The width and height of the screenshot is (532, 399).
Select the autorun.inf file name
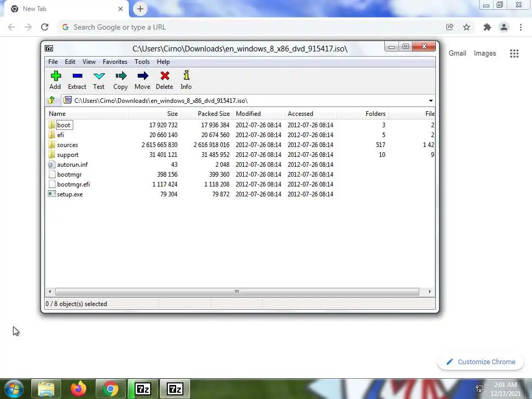point(72,165)
